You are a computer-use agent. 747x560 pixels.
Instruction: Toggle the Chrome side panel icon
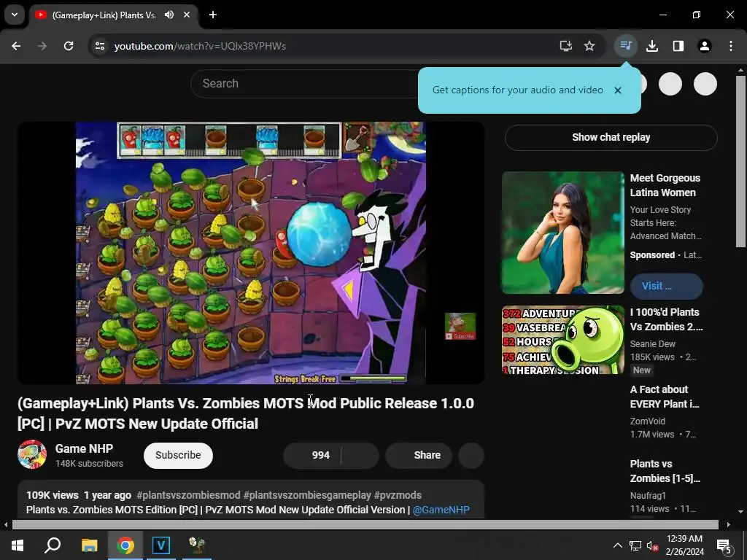pyautogui.click(x=678, y=46)
